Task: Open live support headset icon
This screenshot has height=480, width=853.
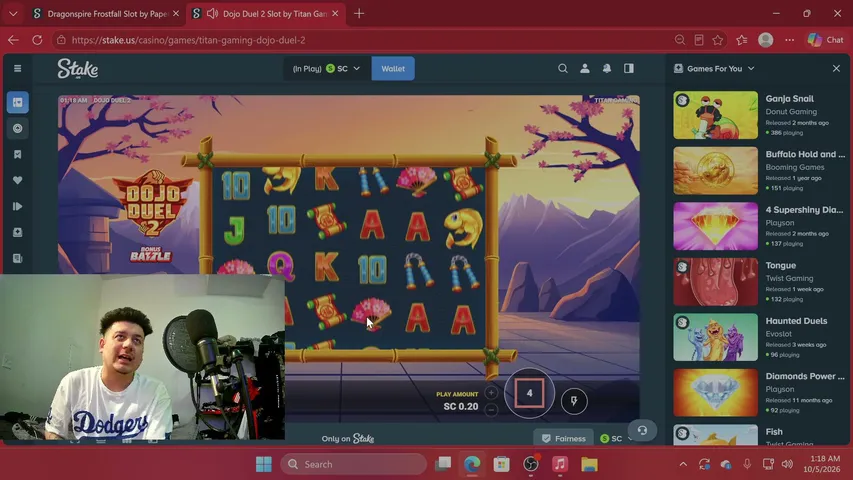Action: (642, 430)
